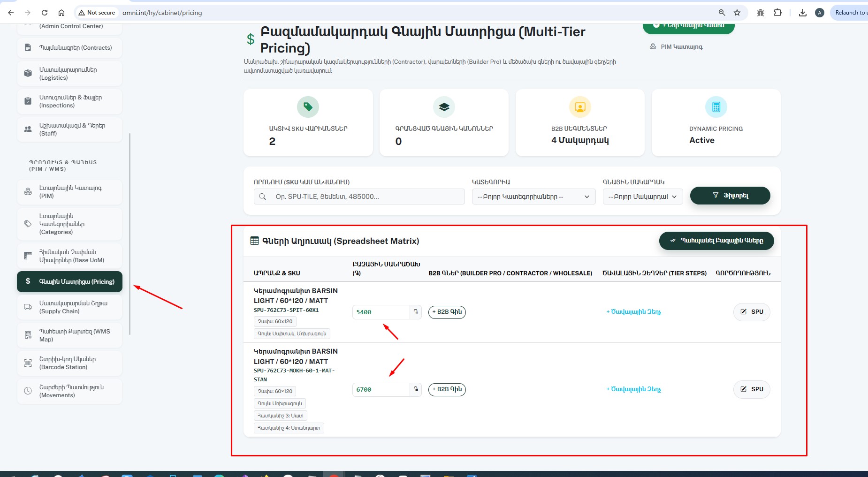
Task: Focus the SKU or name search field
Action: coord(359,197)
